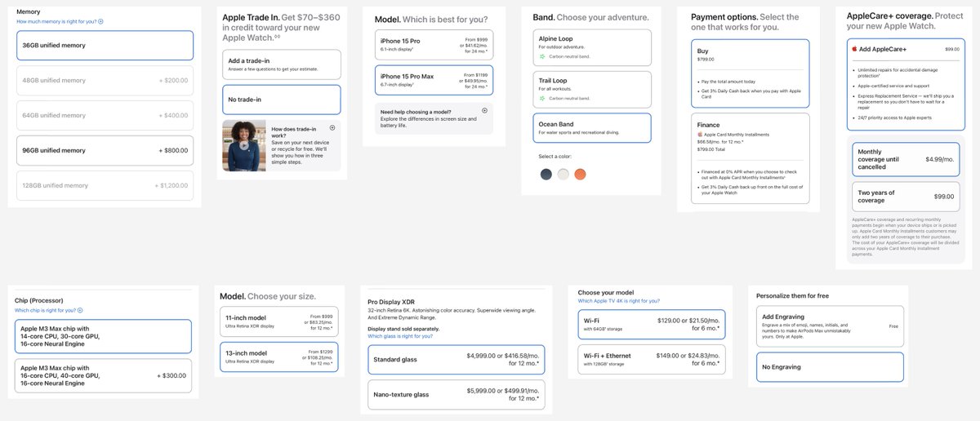The height and width of the screenshot is (421, 980).
Task: Click 'Personalize them for free' heading
Action: coord(794,295)
